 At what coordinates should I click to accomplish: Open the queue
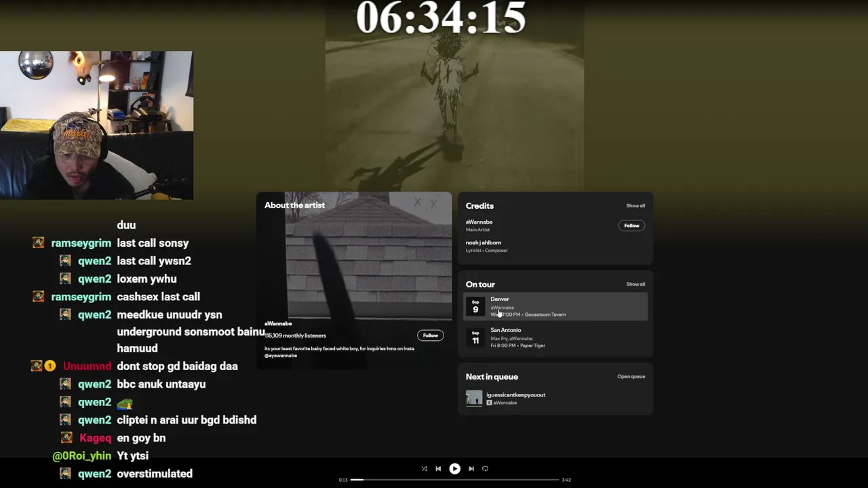631,376
